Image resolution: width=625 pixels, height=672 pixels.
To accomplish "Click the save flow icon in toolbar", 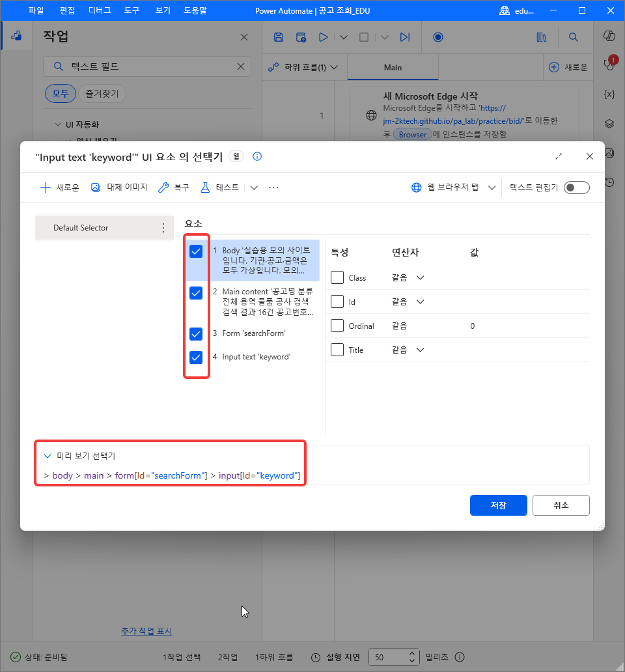I will (279, 37).
